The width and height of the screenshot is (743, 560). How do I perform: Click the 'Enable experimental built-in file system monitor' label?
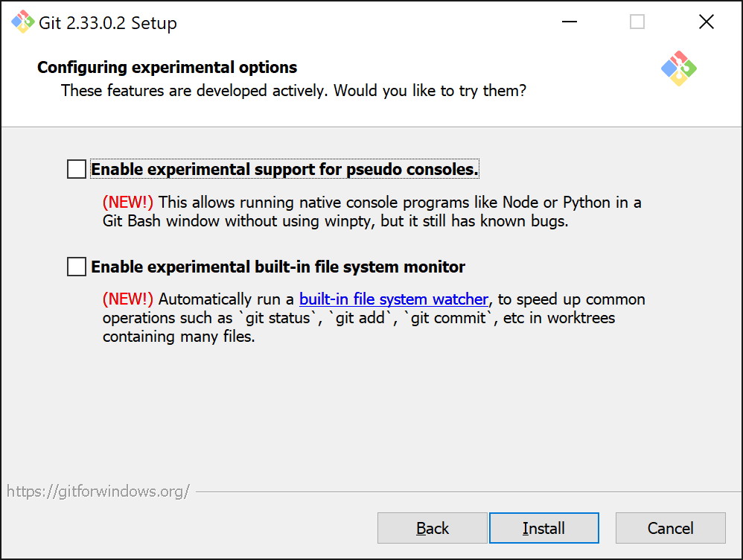(278, 267)
